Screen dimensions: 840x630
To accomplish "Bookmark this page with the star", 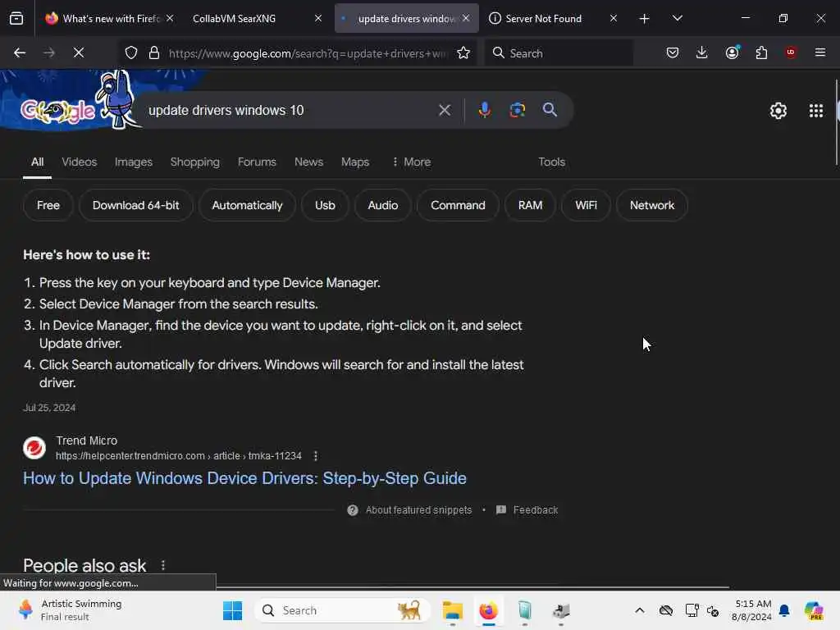I will [x=463, y=52].
